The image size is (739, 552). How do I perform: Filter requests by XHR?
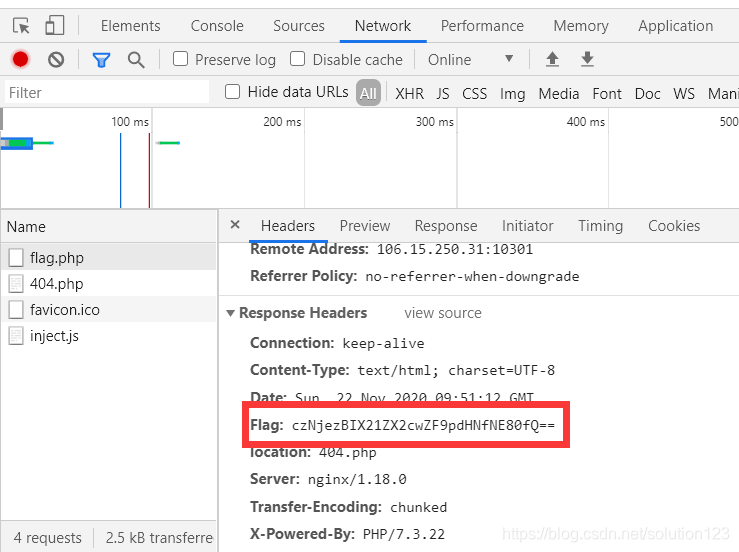point(410,93)
